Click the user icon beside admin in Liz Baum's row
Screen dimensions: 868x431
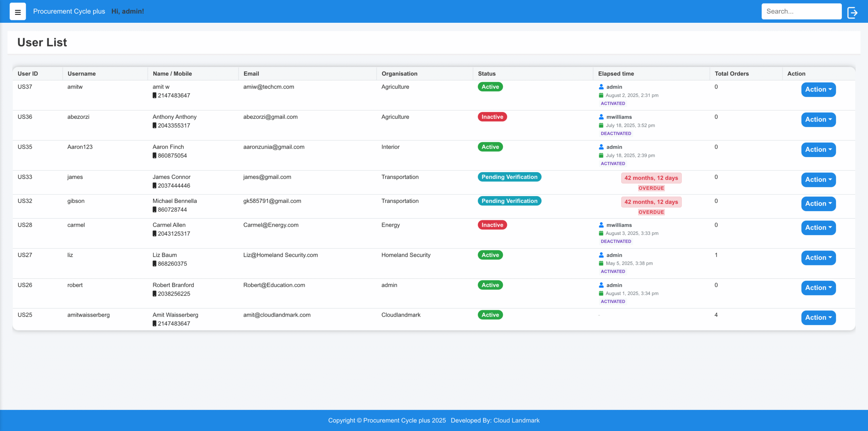(x=601, y=255)
